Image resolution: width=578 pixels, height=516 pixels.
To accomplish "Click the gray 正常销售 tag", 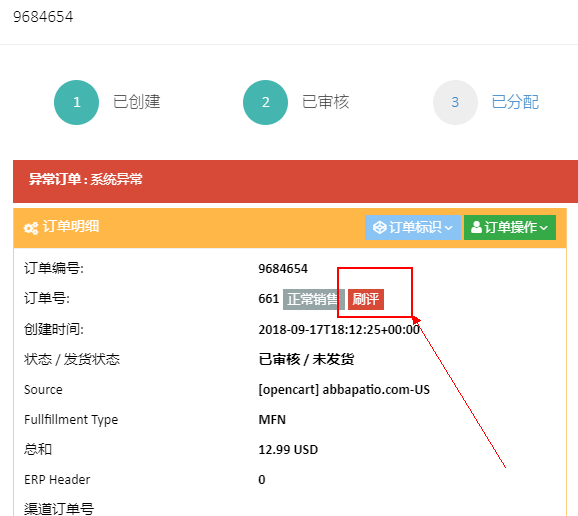I will pos(313,299).
